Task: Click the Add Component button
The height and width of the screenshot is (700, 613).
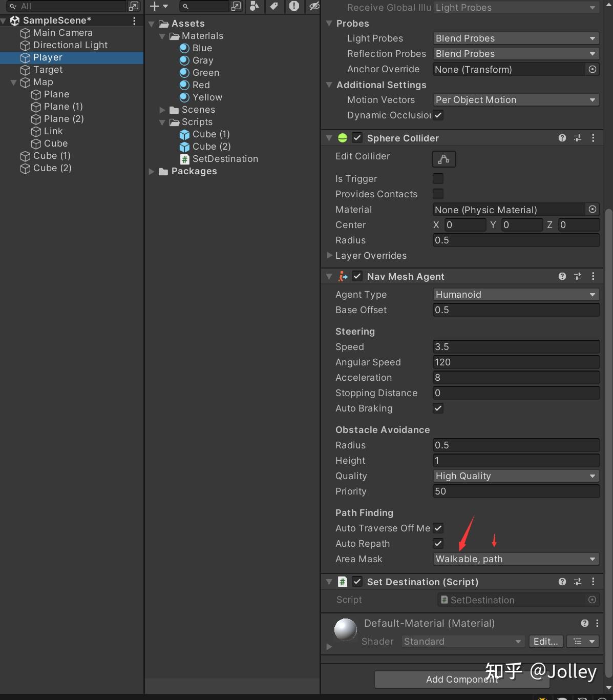Action: click(x=461, y=679)
